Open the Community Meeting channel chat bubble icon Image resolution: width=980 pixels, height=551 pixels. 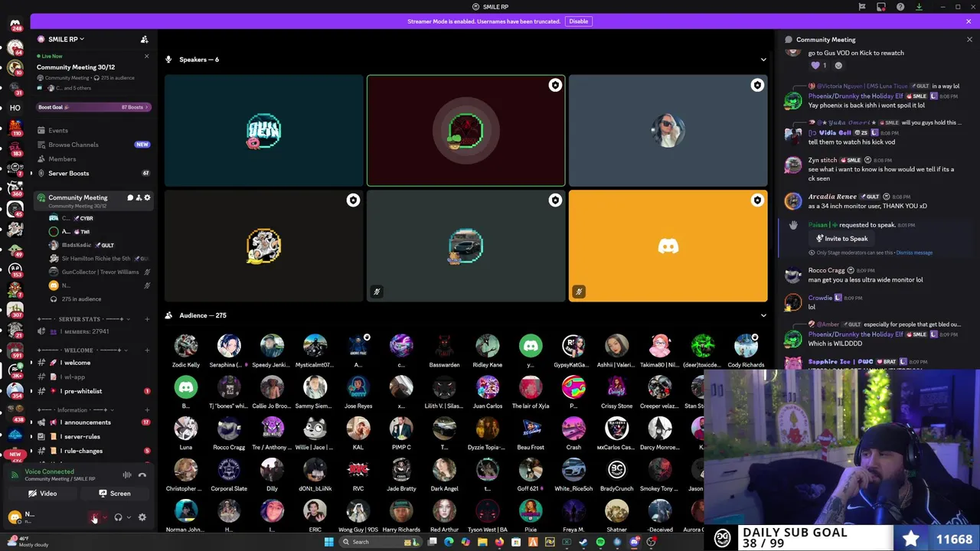[130, 197]
